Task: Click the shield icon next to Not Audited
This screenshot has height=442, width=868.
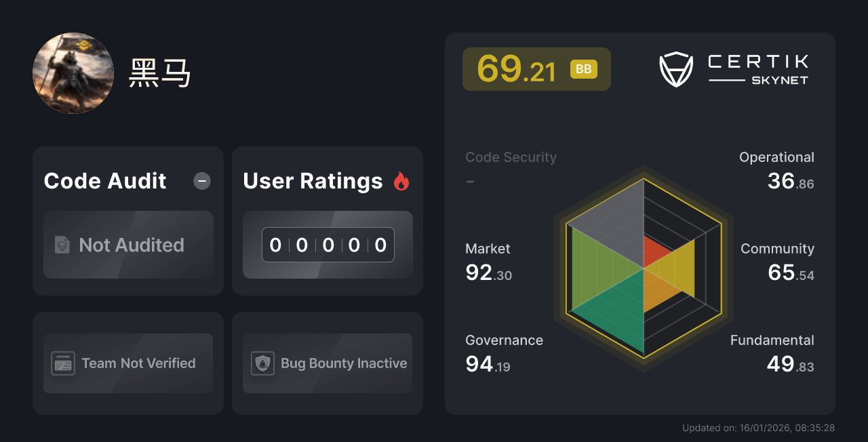Action: tap(61, 245)
